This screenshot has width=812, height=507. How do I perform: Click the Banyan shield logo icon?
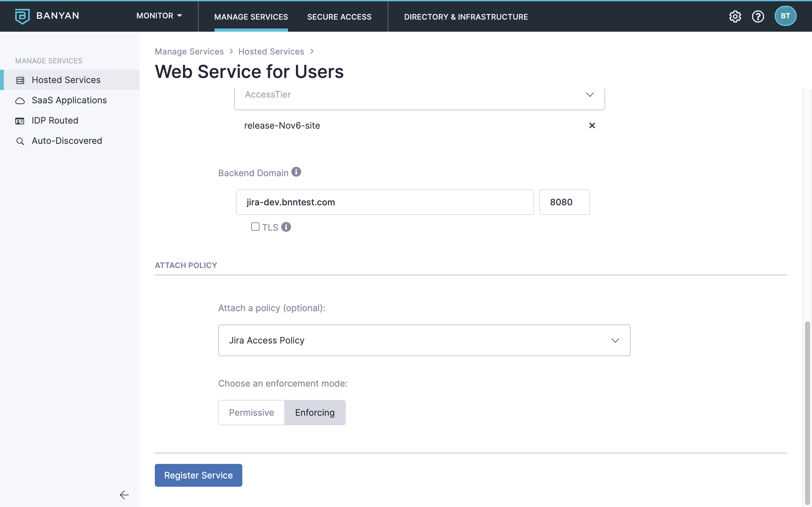(x=22, y=16)
